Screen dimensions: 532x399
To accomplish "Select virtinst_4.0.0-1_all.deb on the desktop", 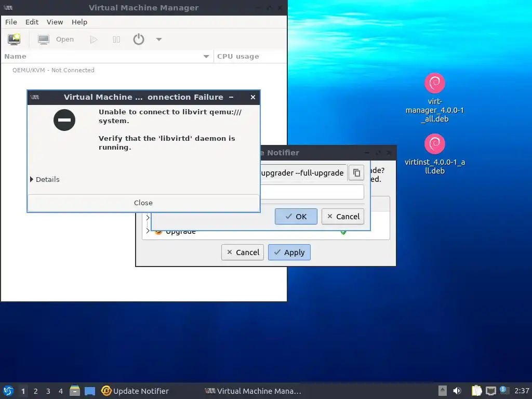I will pos(435,154).
